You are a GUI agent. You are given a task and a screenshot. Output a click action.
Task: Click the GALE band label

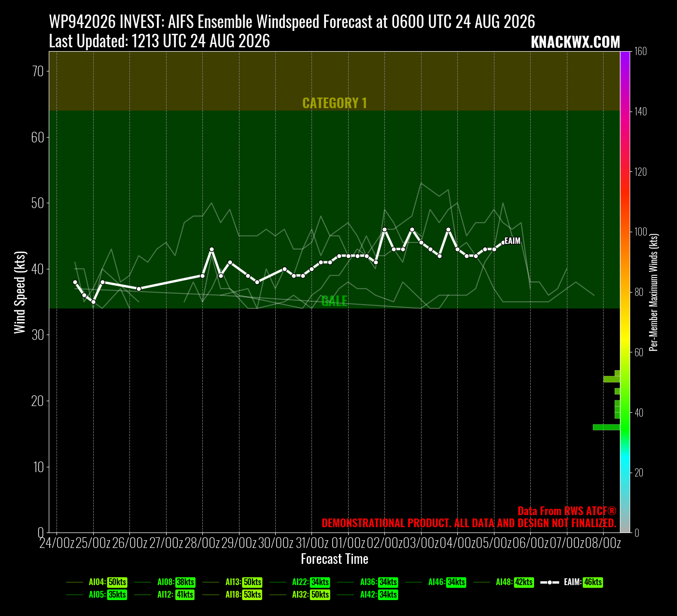[x=334, y=301]
